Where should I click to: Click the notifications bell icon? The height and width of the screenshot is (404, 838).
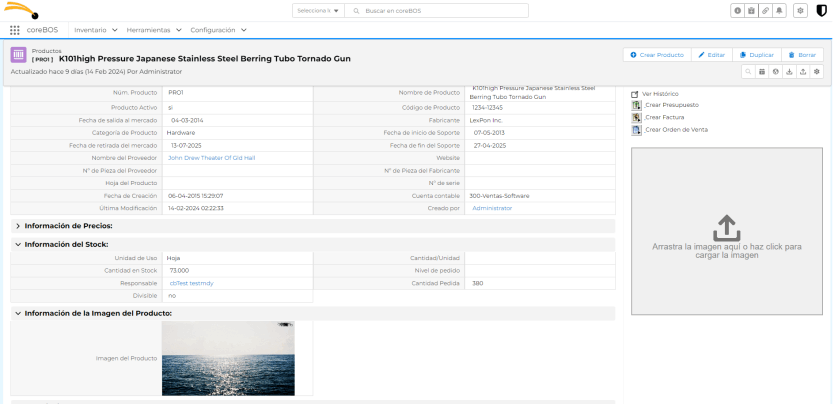tap(779, 10)
